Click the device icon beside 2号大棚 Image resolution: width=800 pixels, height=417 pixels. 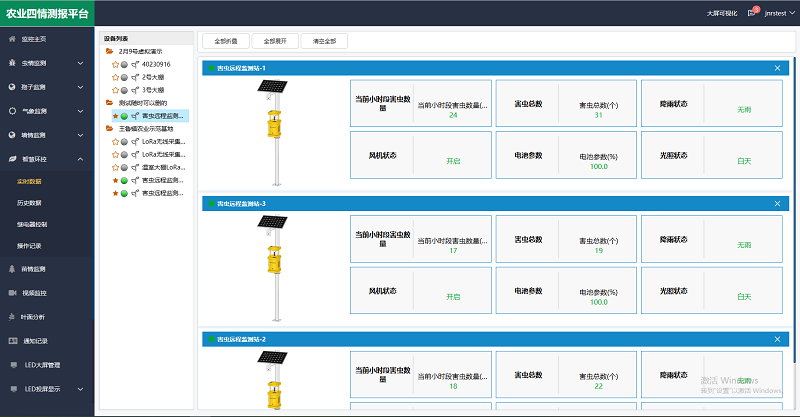pyautogui.click(x=135, y=77)
